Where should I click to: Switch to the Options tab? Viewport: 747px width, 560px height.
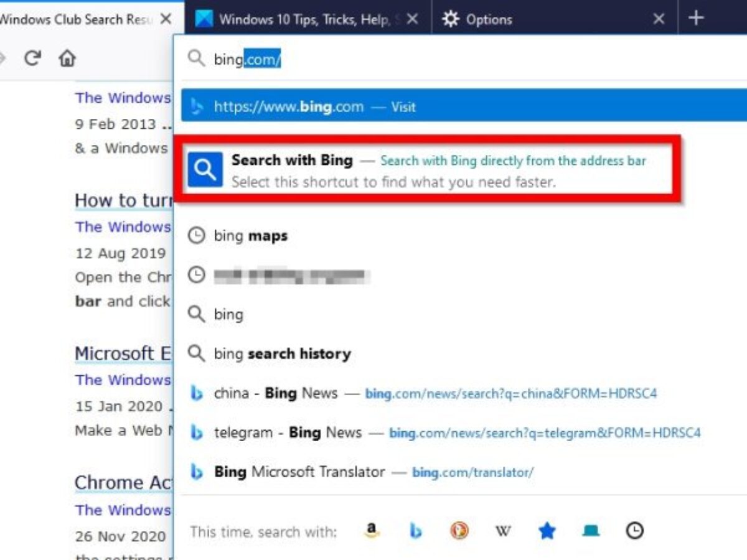point(554,19)
